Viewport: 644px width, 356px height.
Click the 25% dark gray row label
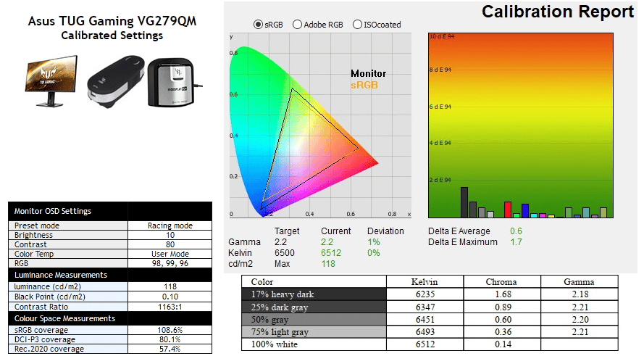(280, 307)
